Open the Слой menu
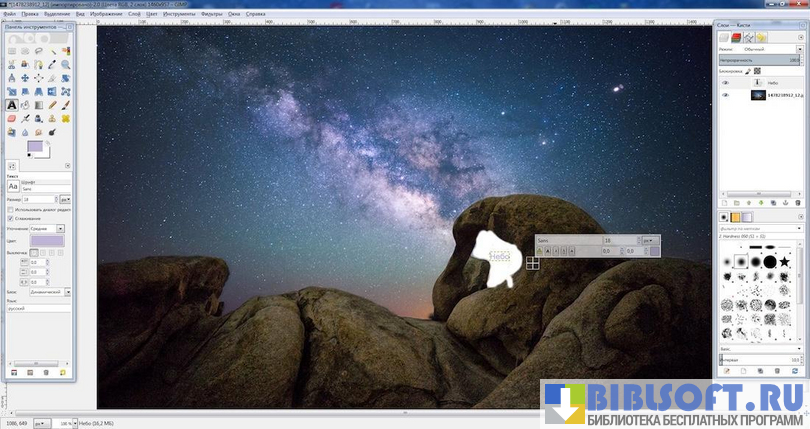810x429 pixels. pyautogui.click(x=134, y=14)
